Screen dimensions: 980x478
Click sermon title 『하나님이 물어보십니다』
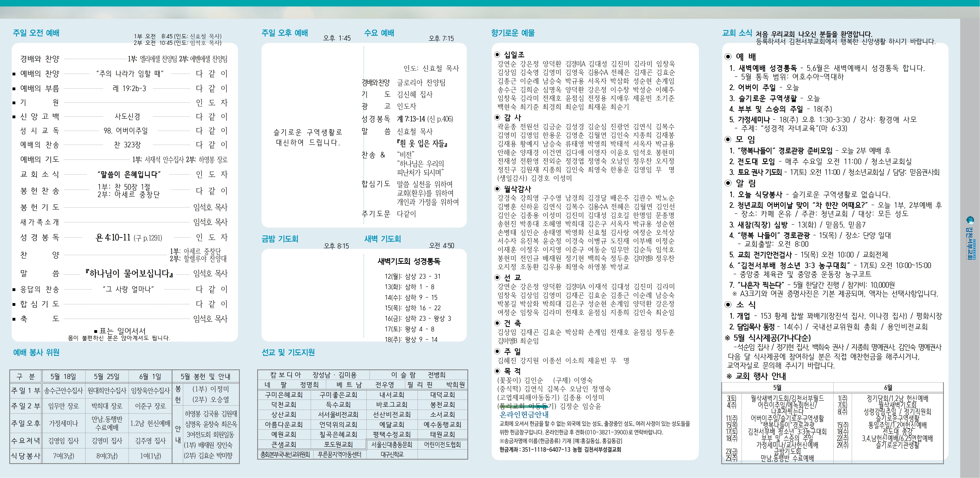point(129,273)
